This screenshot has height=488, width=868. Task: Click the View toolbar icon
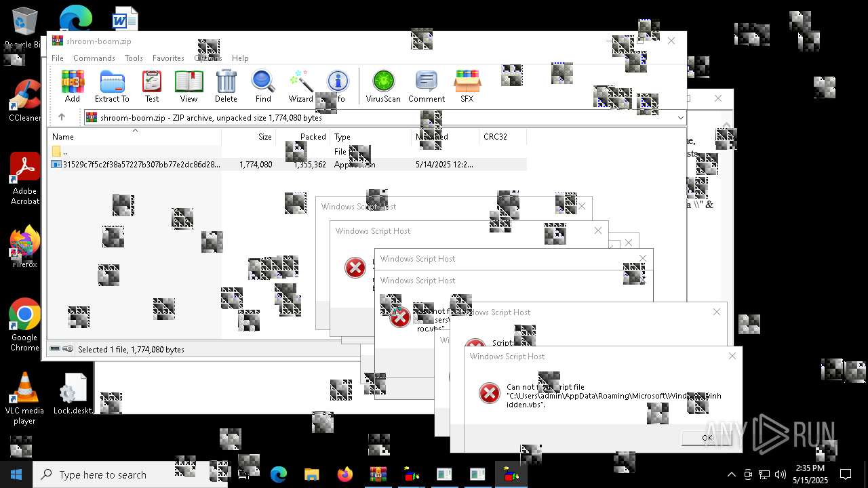[189, 86]
